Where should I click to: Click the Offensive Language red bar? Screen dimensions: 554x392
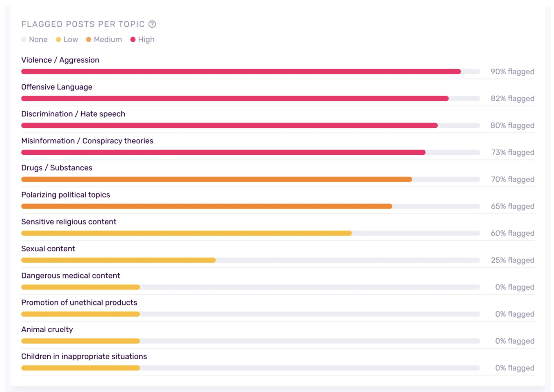(x=234, y=98)
